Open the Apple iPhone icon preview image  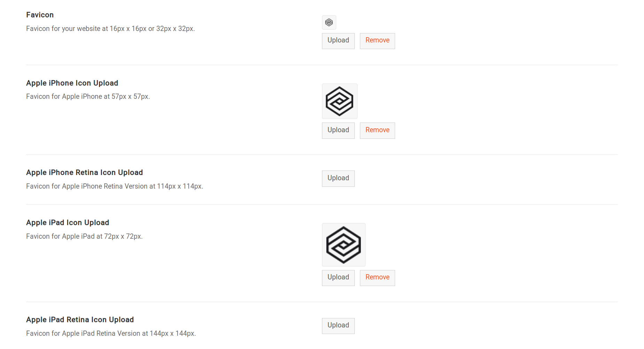[339, 101]
